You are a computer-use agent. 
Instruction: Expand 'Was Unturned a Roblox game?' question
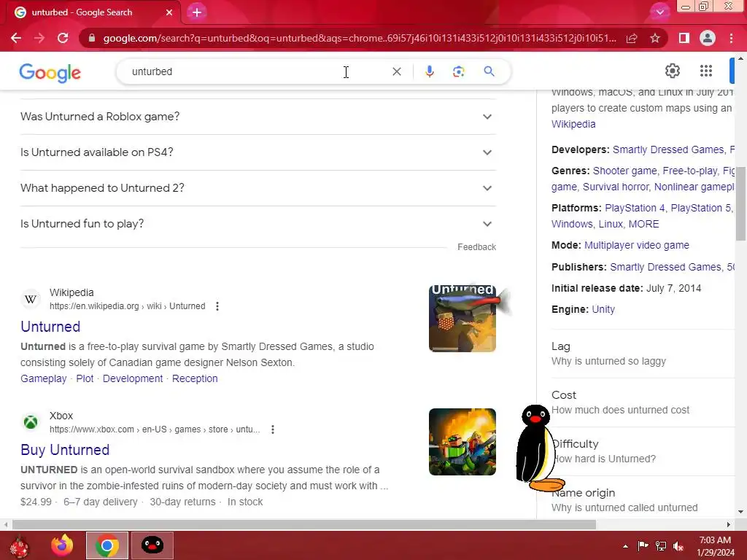pyautogui.click(x=258, y=117)
